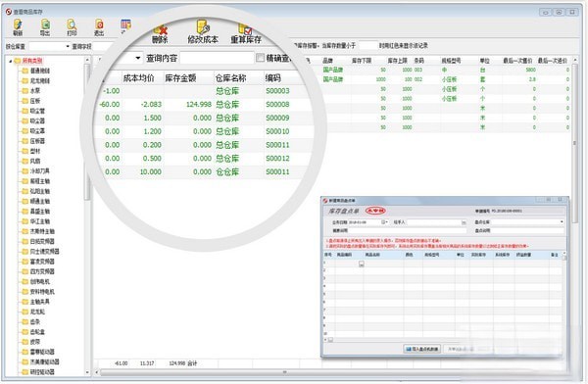The height and width of the screenshot is (384, 588).
Task: Click the 成本均价 column header
Action: tap(138, 78)
